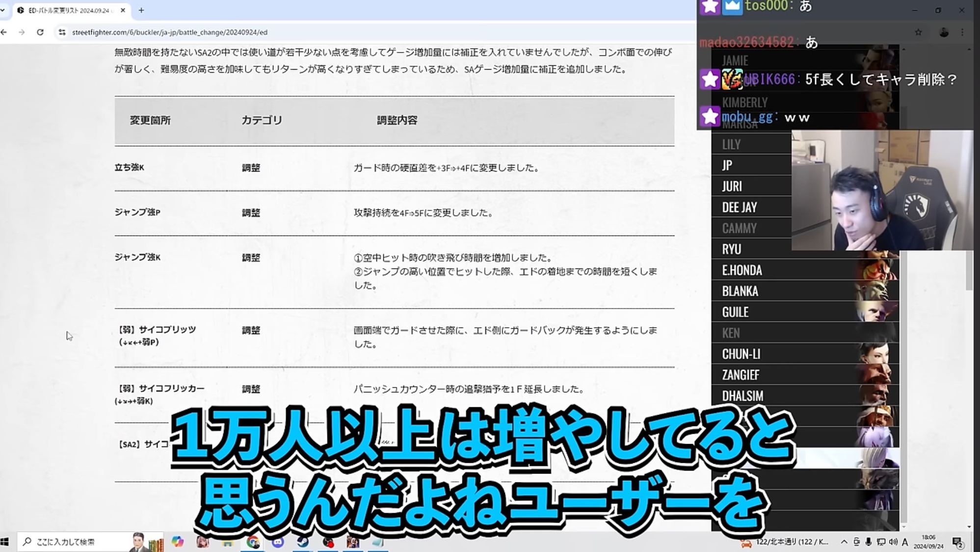Click the 【弱】サイコフリッカー row label
The width and height of the screenshot is (980, 552).
point(160,394)
